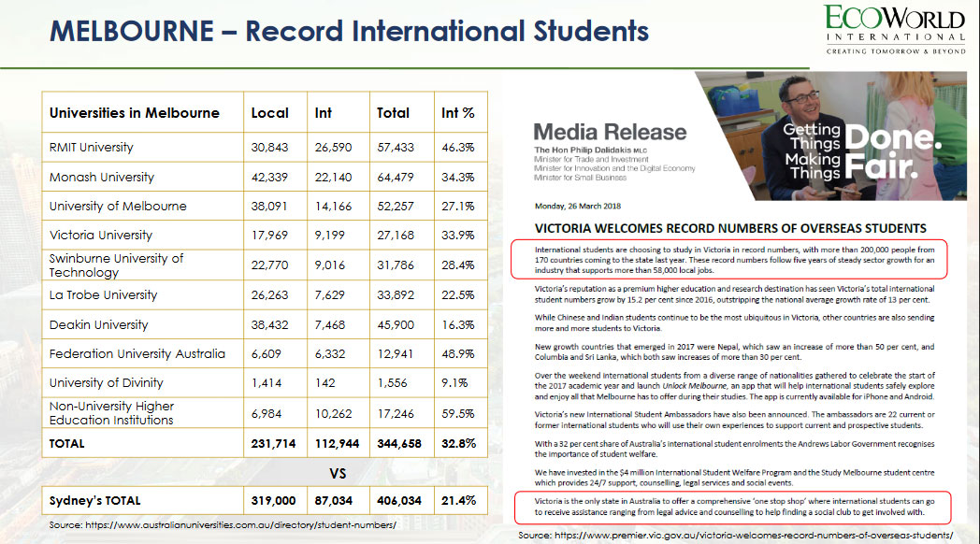
Task: Click the 'Int %' column header
Action: tap(458, 113)
